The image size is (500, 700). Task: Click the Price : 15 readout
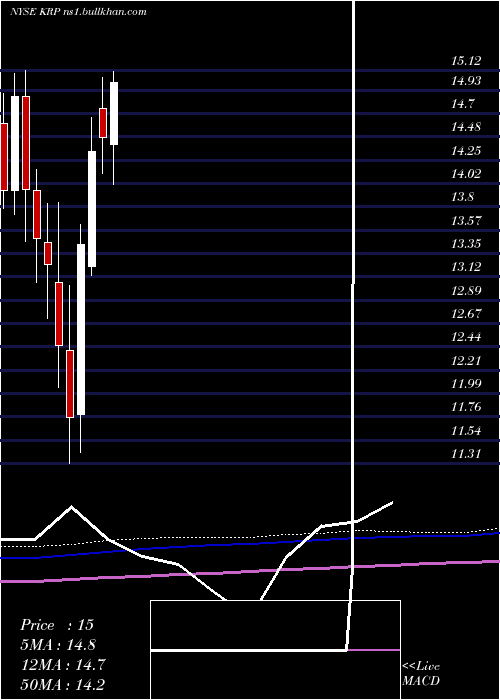pyautogui.click(x=57, y=625)
